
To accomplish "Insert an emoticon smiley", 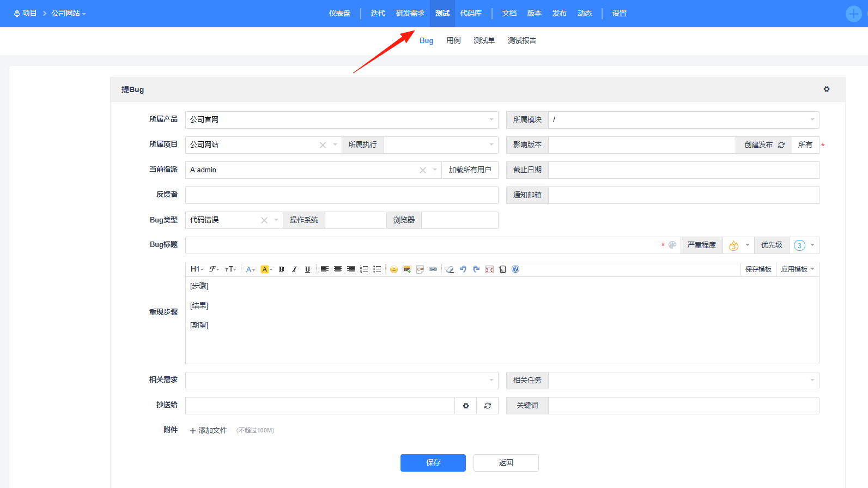I will coord(393,269).
